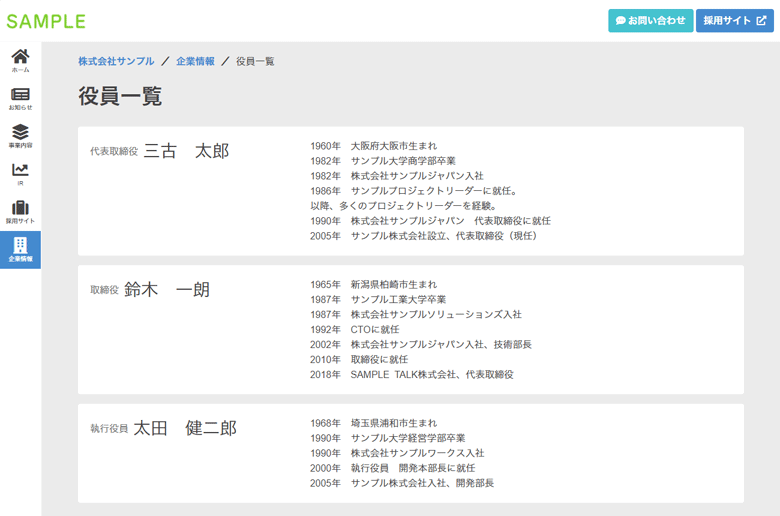Image resolution: width=780 pixels, height=516 pixels.
Task: Click the speech bubble icon on お問い合わせ
Action: coord(621,21)
